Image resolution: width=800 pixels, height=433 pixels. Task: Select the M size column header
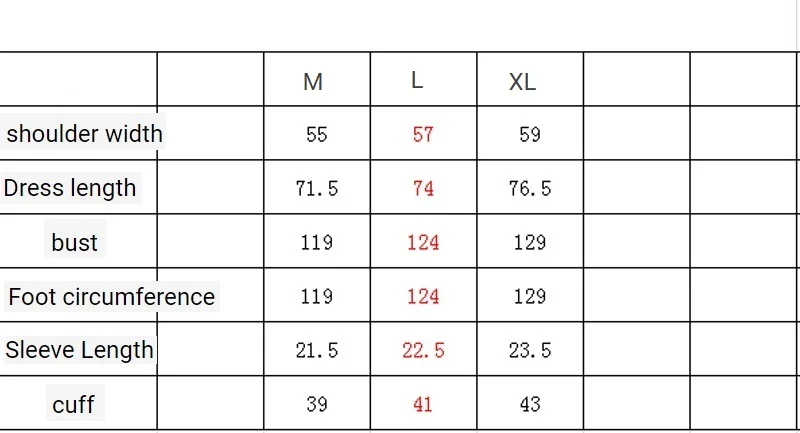click(313, 82)
